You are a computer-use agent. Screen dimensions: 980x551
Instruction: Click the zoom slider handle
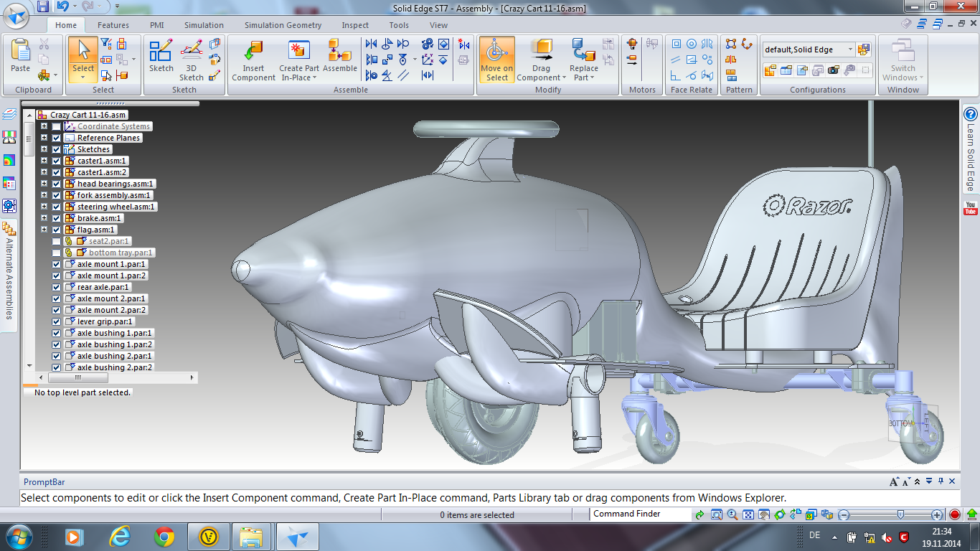900,514
